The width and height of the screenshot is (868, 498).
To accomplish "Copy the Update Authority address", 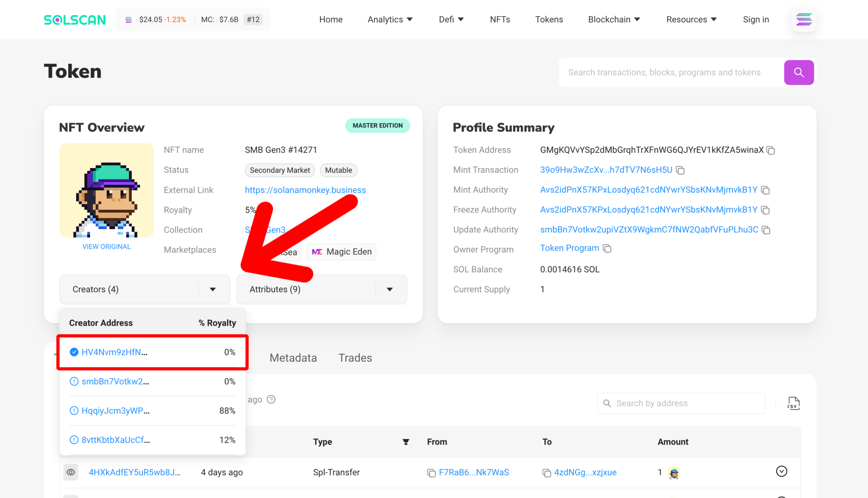I will (x=766, y=230).
